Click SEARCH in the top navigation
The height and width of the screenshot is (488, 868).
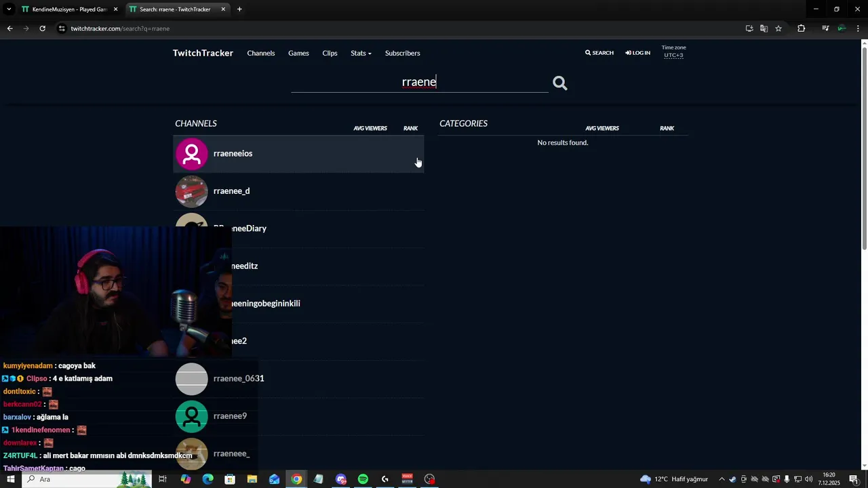[x=599, y=53]
